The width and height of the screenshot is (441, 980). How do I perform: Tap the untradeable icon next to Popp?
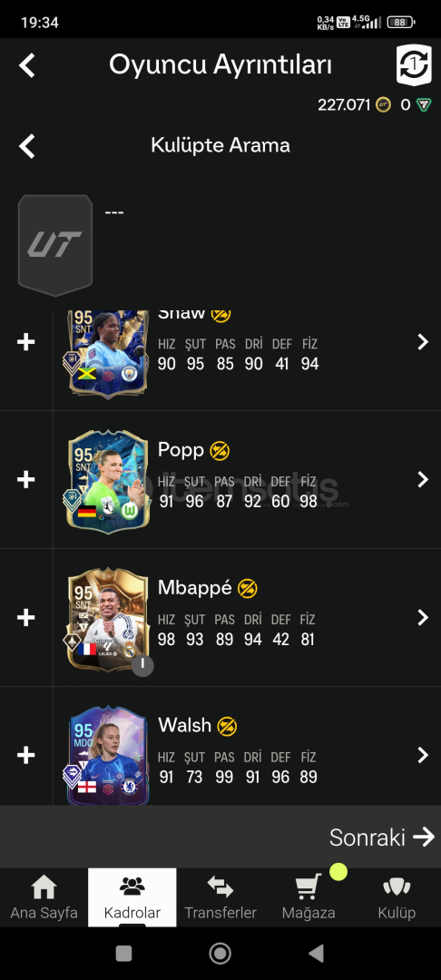[220, 450]
